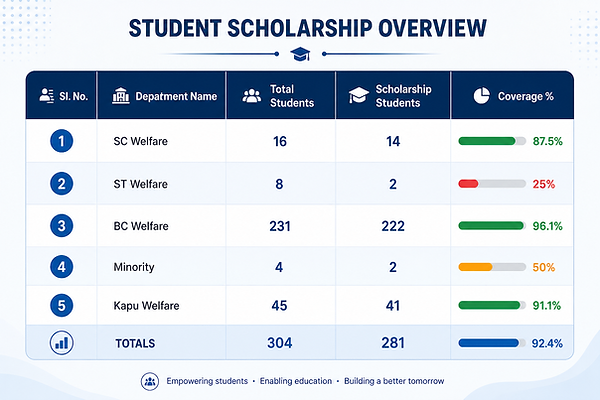Viewport: 600px width, 400px height.
Task: Click the ST Welfare red progress bar
Action: [492, 184]
